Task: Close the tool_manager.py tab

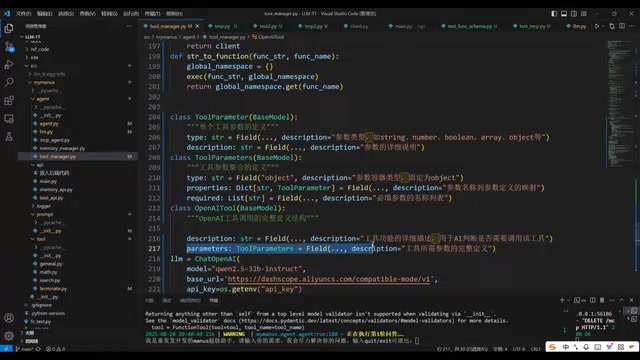Action: coord(198,26)
